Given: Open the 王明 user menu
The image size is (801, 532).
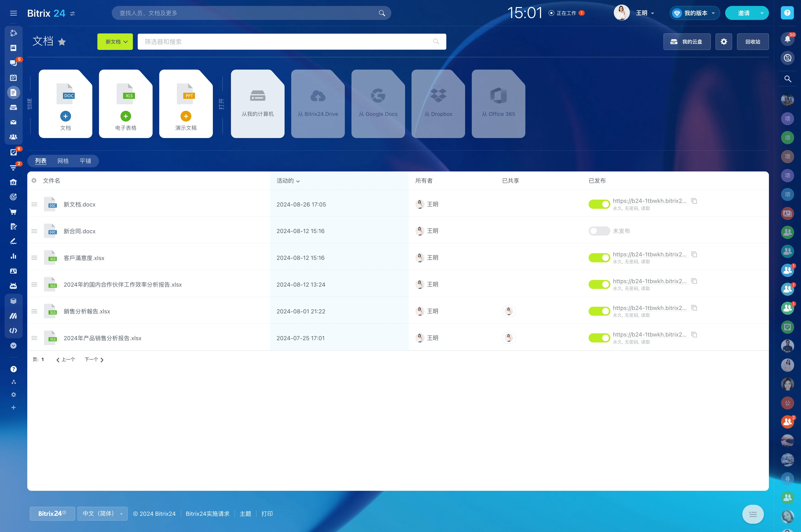Looking at the screenshot, I should pyautogui.click(x=634, y=13).
